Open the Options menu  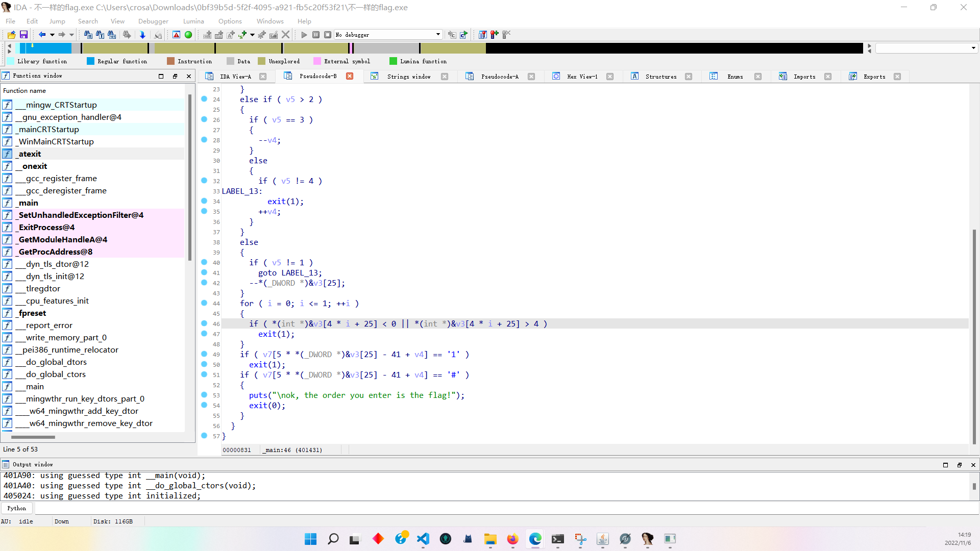pos(230,21)
